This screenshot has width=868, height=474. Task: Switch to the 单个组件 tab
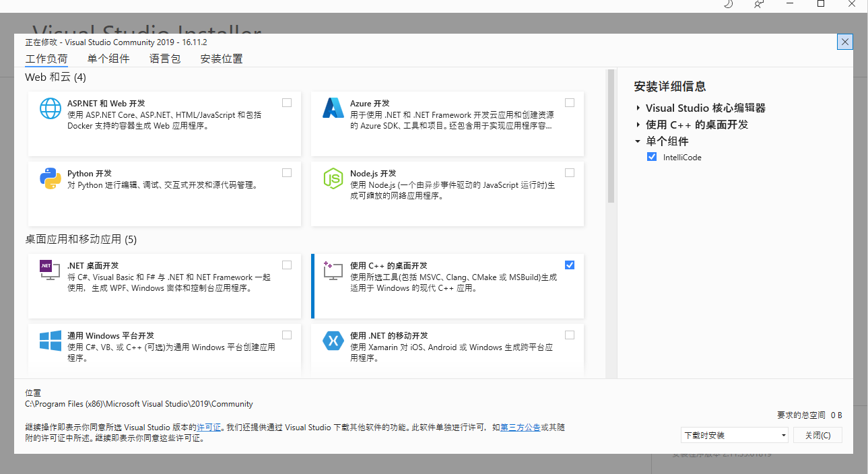click(108, 59)
